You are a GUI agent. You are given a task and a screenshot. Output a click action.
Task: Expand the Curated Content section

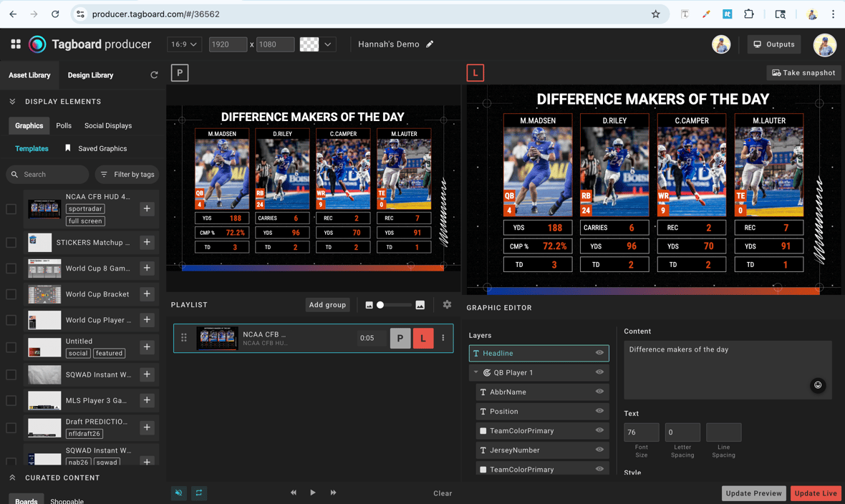[x=12, y=478]
